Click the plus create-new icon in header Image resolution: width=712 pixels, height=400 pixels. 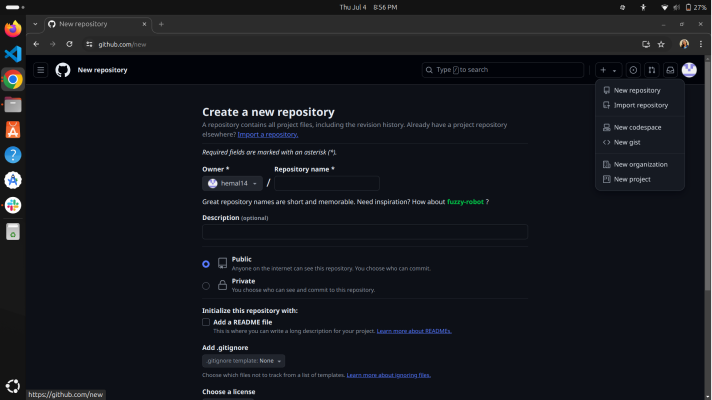(608, 70)
